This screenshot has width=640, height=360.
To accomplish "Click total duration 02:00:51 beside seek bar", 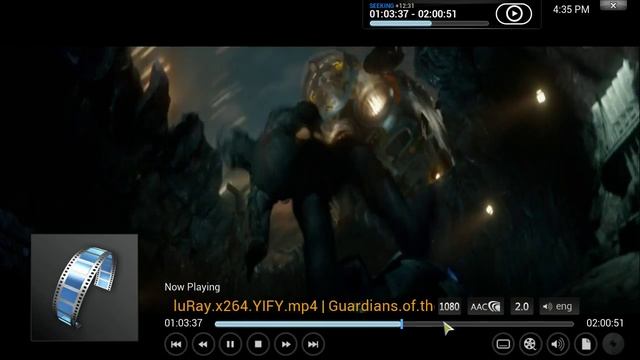I will (x=605, y=323).
